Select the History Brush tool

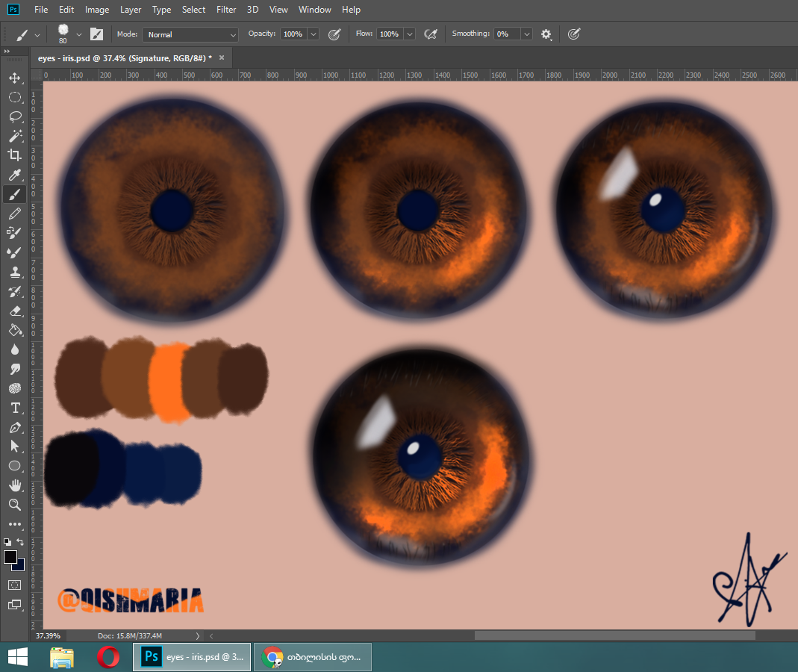tap(15, 291)
